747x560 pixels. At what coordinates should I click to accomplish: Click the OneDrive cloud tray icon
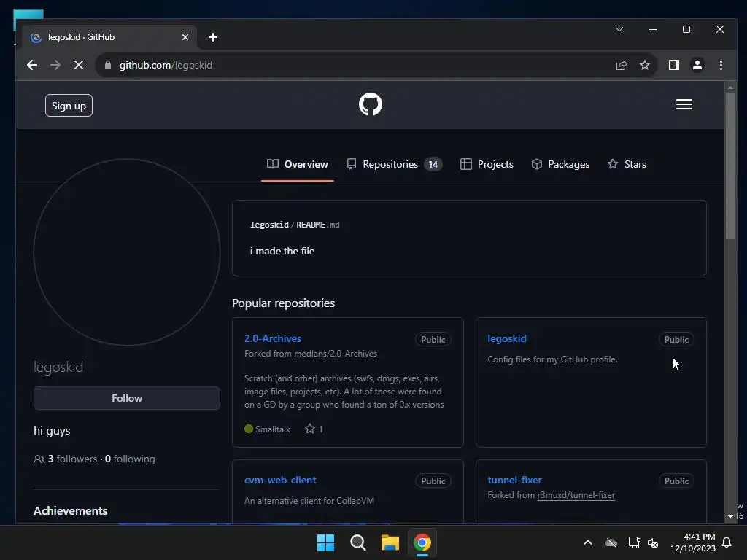(611, 542)
